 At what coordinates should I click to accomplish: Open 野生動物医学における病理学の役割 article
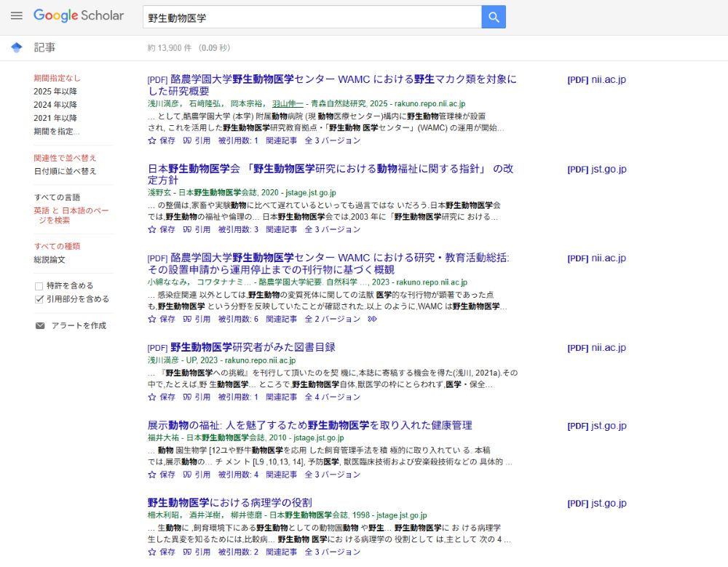coord(229,502)
